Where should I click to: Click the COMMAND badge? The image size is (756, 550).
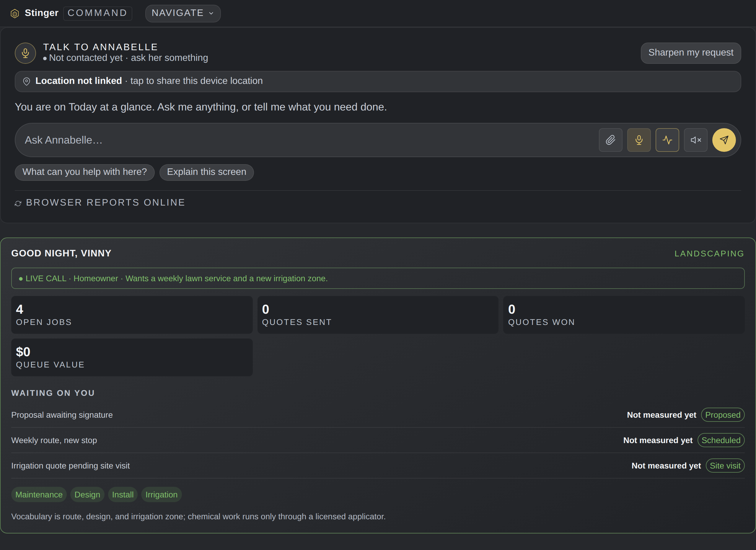point(97,13)
